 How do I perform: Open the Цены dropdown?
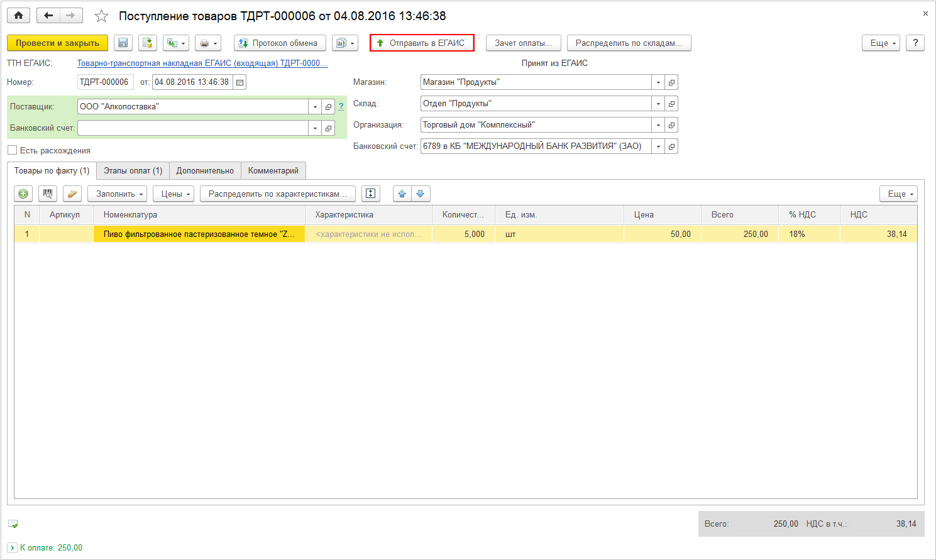(173, 194)
